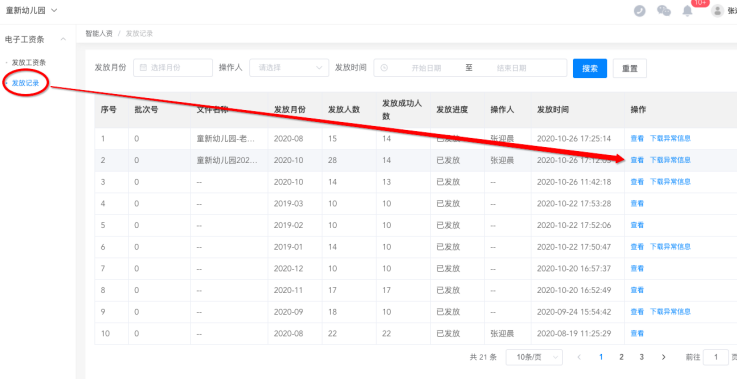
Task: Click 查看 for row 9 (2020-09)
Action: (637, 311)
